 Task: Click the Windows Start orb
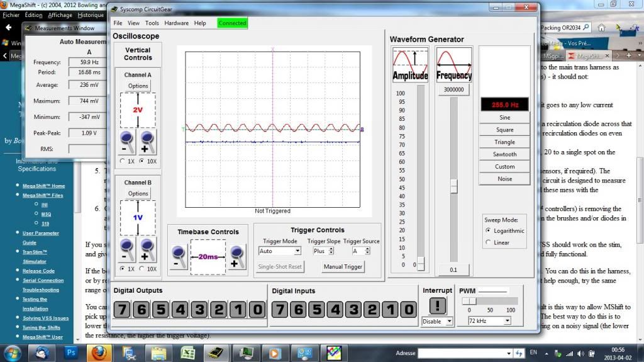point(13,353)
